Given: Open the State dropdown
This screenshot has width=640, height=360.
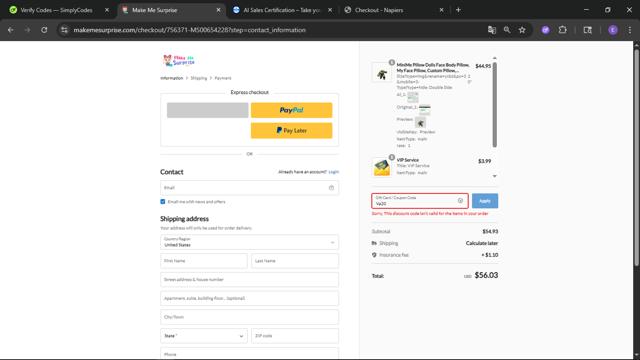Looking at the screenshot, I should tap(204, 336).
